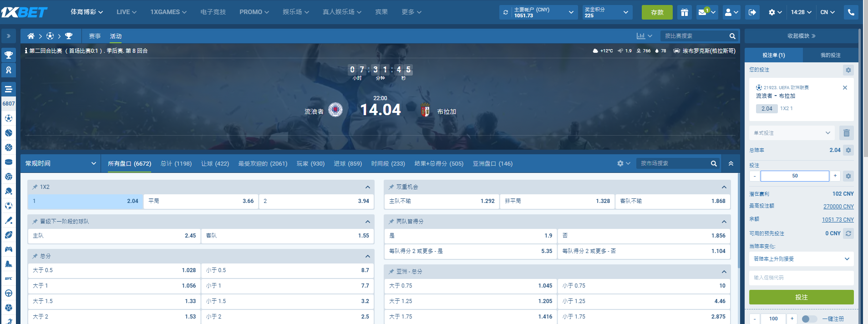
Task: Remove 流浪者 - 布拉加 bet from slip
Action: click(x=845, y=87)
